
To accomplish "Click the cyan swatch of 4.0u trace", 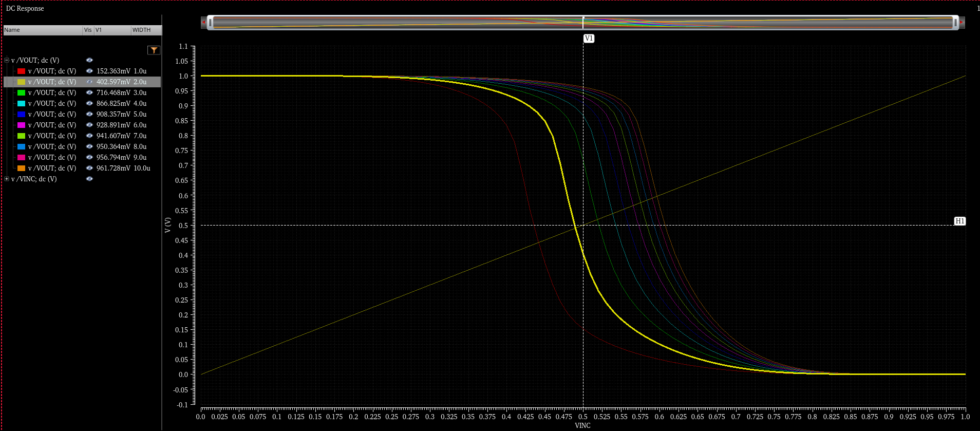I will coord(21,103).
